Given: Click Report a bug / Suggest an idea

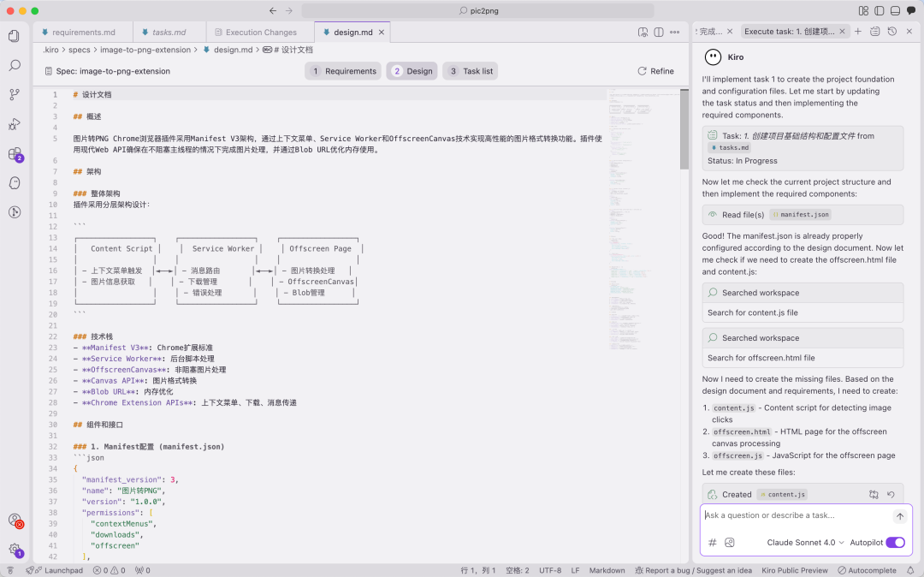Looking at the screenshot, I should 694,570.
